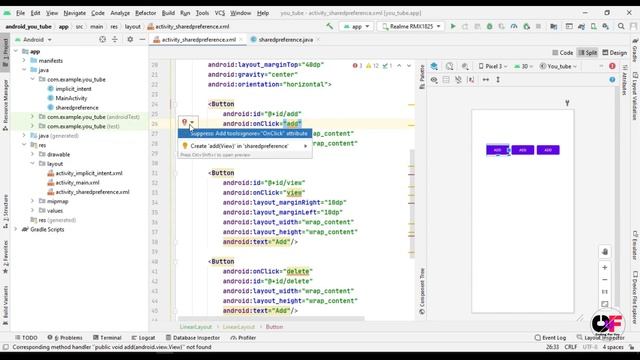Switch to Code view mode

point(562,53)
